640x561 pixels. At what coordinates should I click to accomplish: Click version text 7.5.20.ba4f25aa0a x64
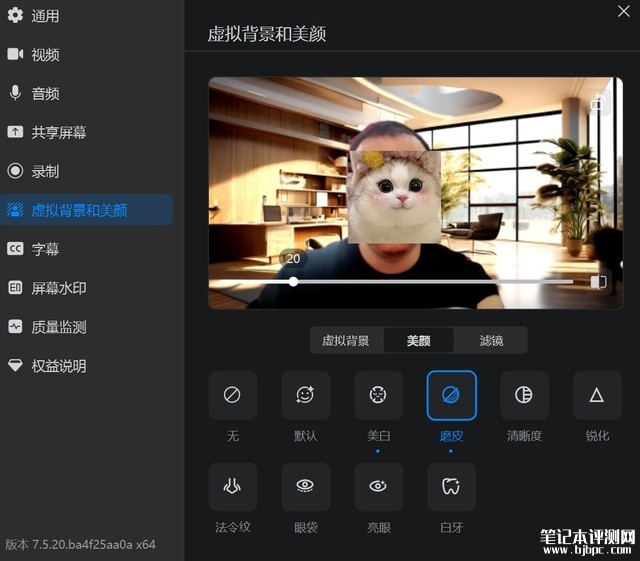pyautogui.click(x=93, y=545)
